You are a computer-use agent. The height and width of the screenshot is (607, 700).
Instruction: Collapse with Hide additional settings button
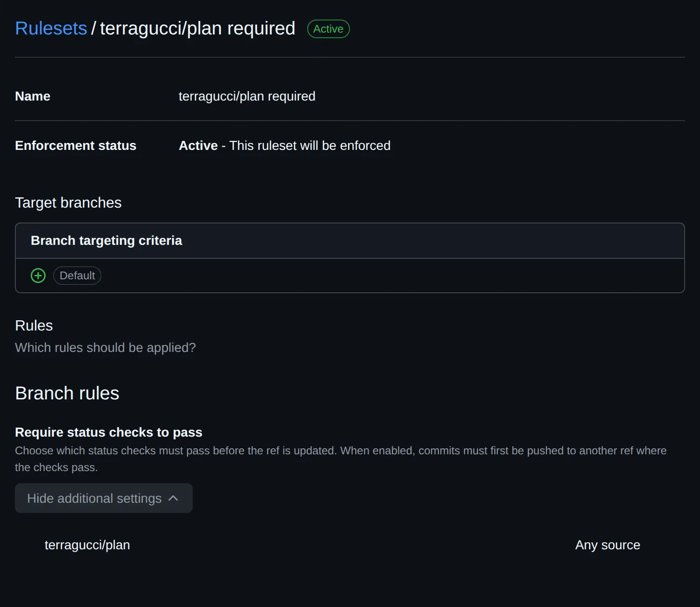104,498
